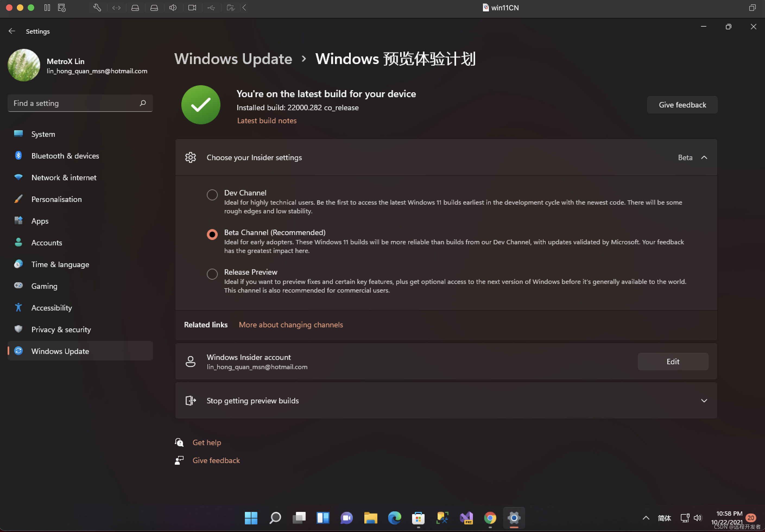Open Google Chrome from the taskbar
Image resolution: width=765 pixels, height=532 pixels.
(490, 517)
